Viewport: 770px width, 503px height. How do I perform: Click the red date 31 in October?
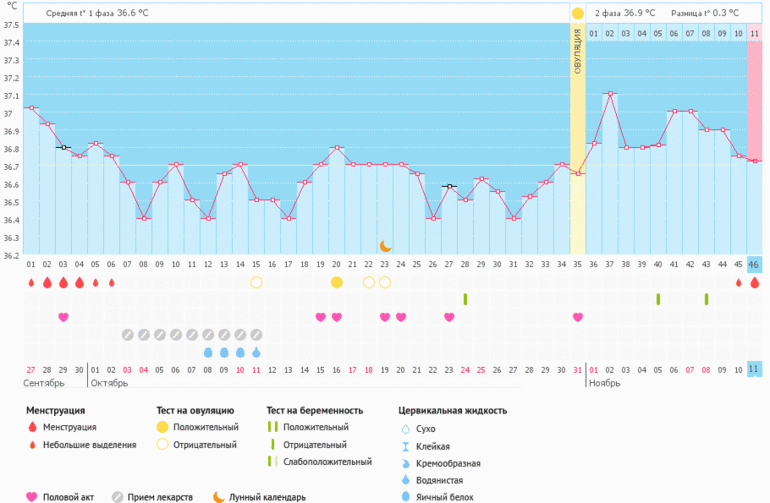point(578,370)
